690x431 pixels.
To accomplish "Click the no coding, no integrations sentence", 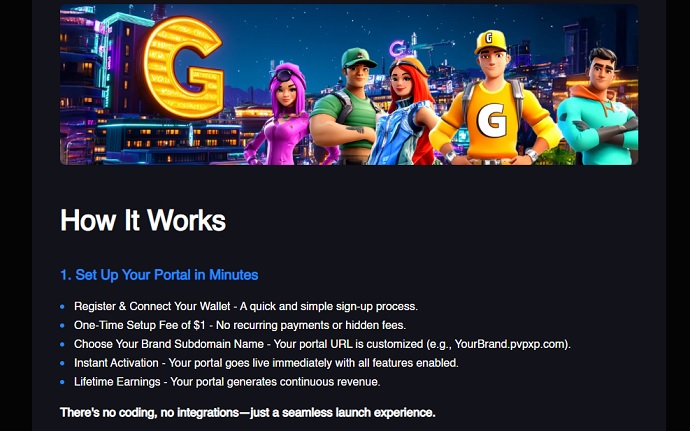I will [x=247, y=413].
